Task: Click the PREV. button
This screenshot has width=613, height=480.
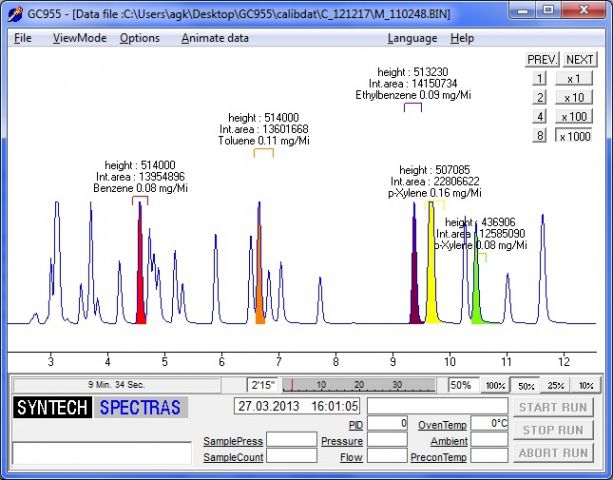Action: coord(542,59)
